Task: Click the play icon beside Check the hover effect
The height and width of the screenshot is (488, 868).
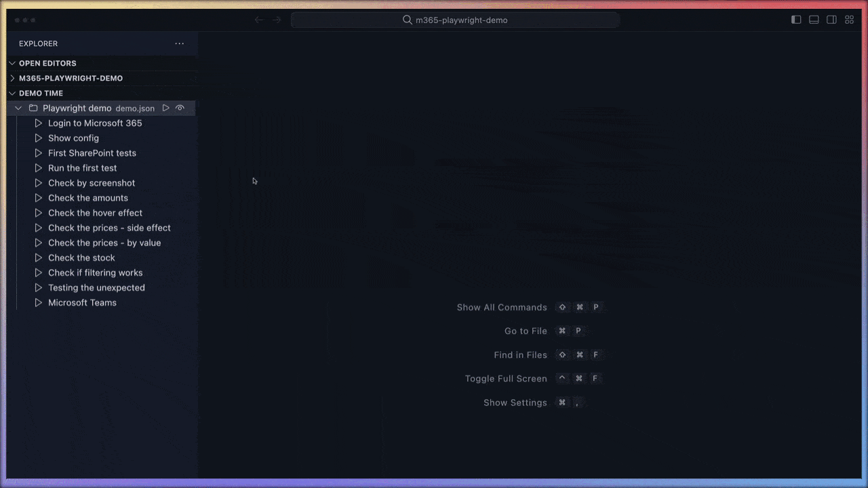Action: pyautogui.click(x=39, y=213)
